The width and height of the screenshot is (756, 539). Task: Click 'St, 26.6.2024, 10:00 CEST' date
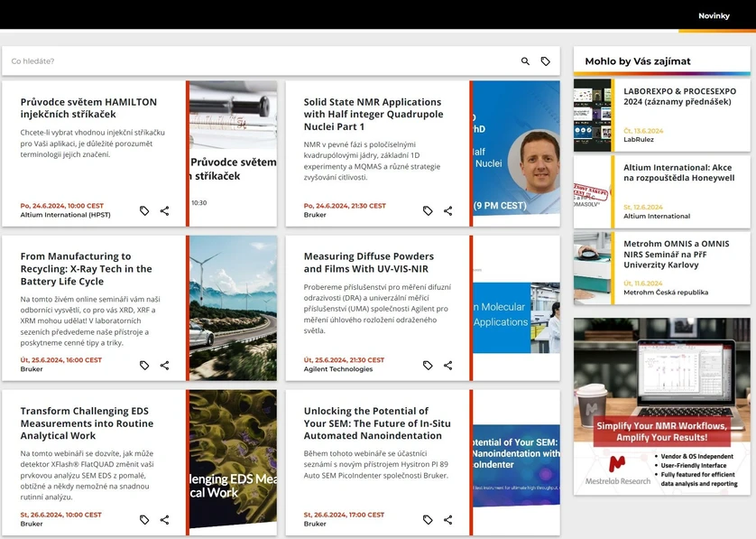point(60,515)
